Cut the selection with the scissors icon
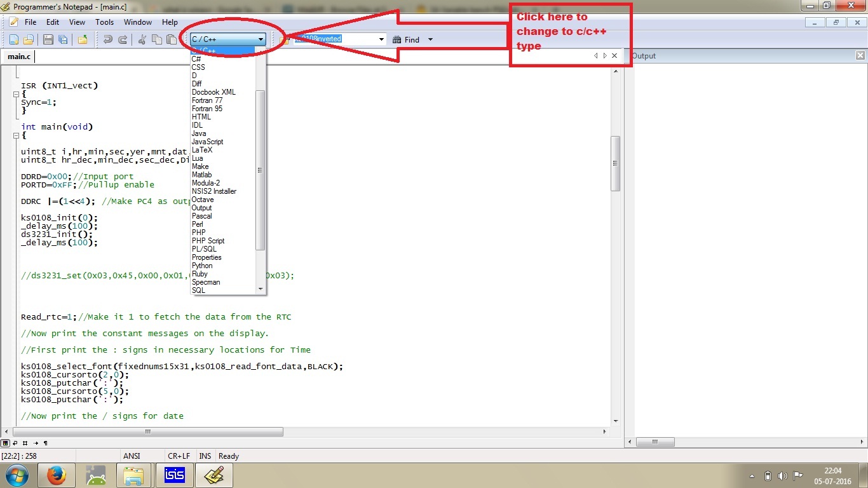Image resolution: width=868 pixels, height=488 pixels. pyautogui.click(x=142, y=39)
